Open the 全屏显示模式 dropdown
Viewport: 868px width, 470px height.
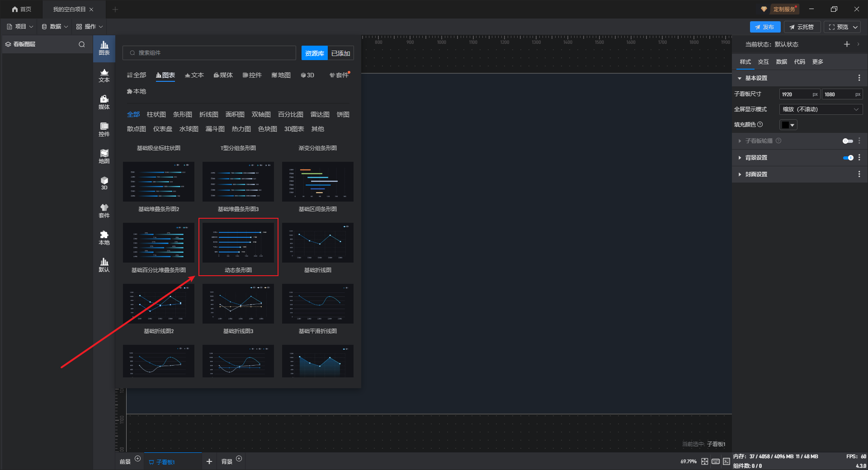(x=821, y=109)
